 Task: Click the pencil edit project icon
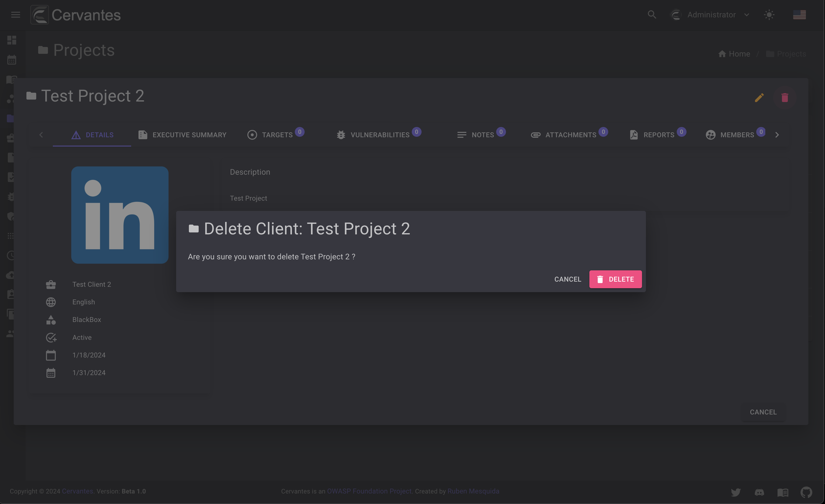click(759, 97)
